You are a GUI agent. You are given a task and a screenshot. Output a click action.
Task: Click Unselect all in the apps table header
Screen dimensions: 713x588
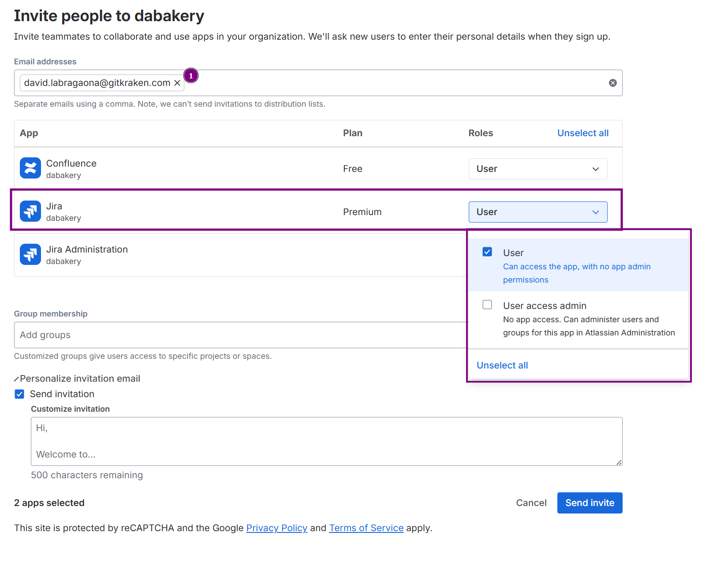point(582,133)
